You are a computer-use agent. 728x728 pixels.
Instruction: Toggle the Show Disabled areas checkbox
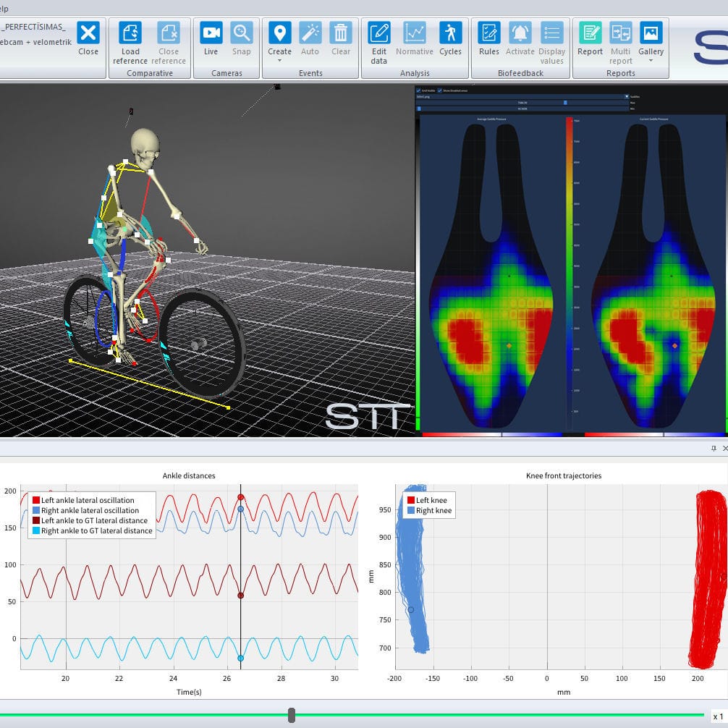click(439, 90)
